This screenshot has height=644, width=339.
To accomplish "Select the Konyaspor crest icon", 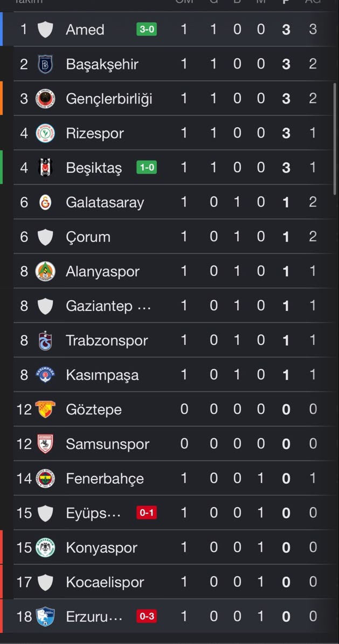I will [45, 548].
